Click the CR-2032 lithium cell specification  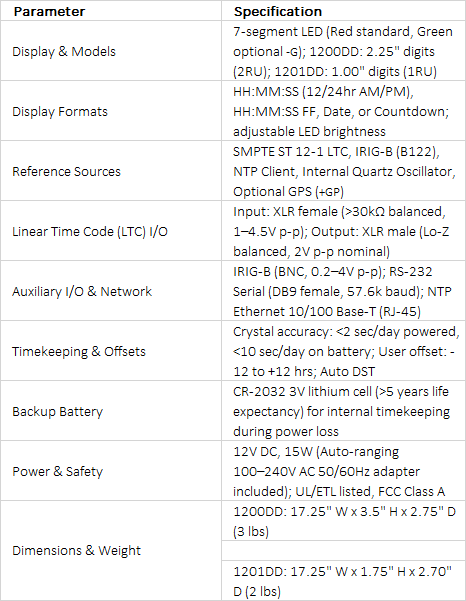point(343,411)
